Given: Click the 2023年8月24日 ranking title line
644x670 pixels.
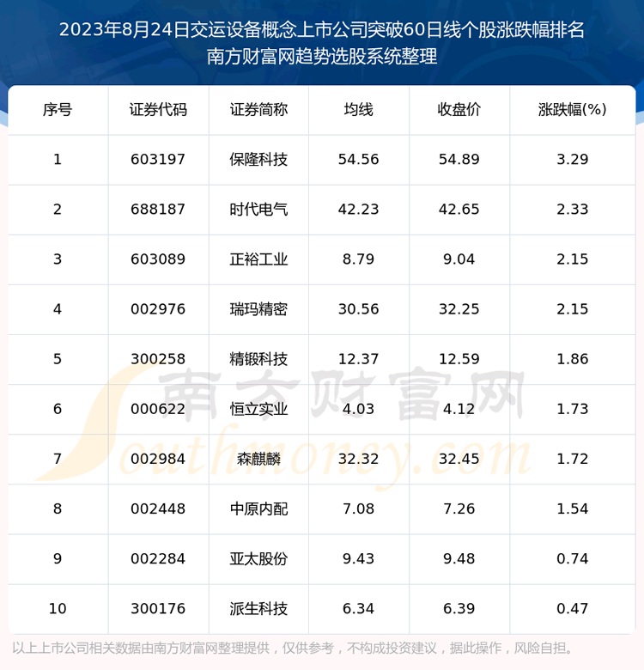Looking at the screenshot, I should coord(322,30).
